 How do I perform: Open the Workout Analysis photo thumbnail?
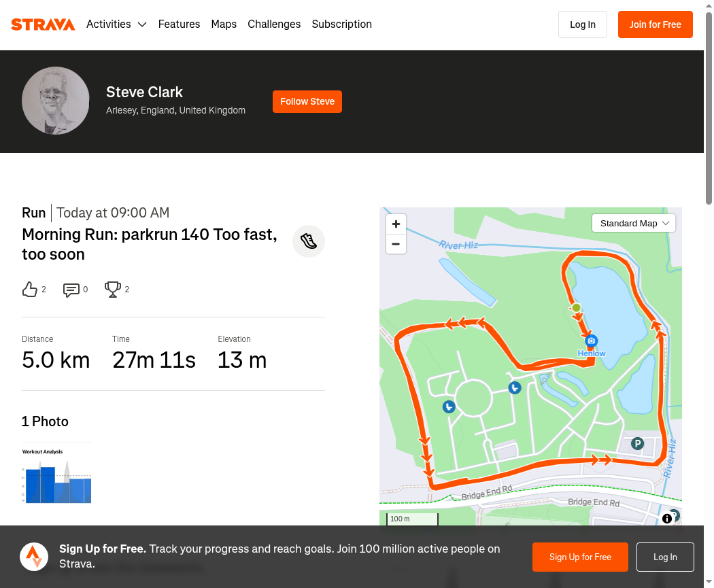[56, 476]
